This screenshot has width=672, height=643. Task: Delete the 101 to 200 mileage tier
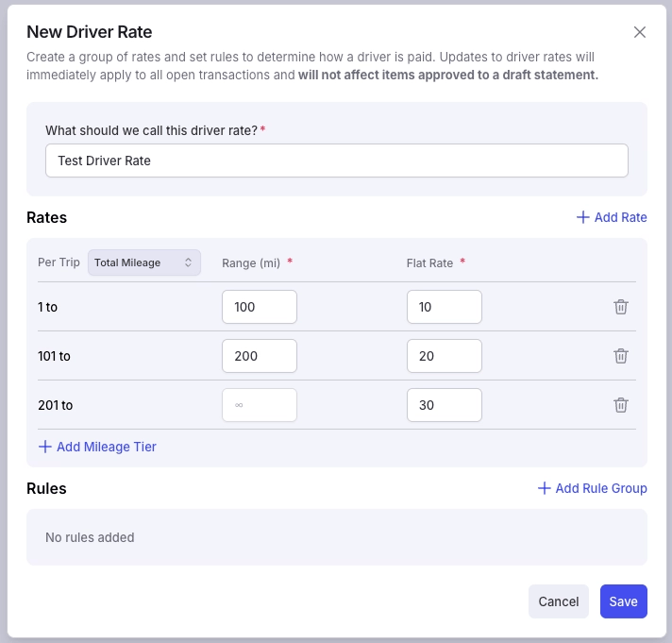(621, 356)
